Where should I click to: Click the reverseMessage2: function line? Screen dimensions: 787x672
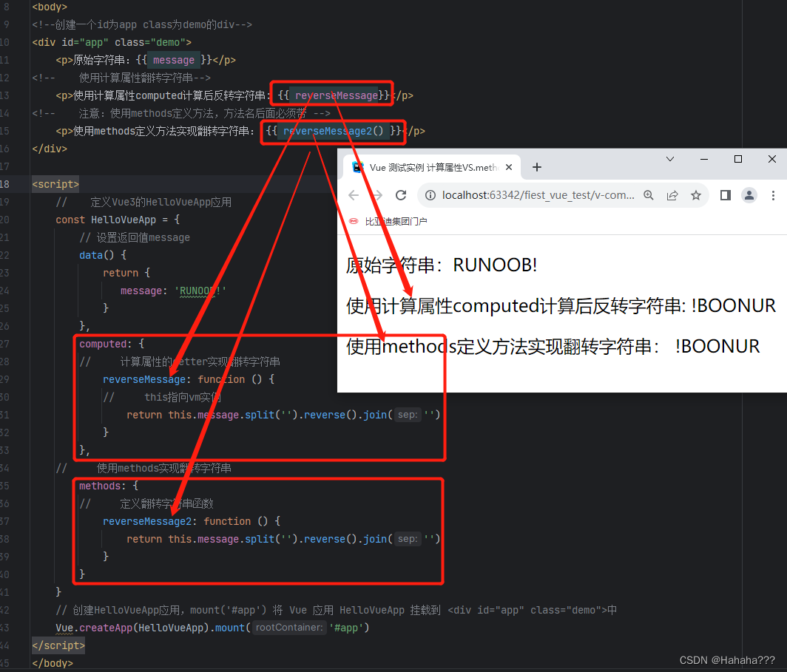click(192, 521)
